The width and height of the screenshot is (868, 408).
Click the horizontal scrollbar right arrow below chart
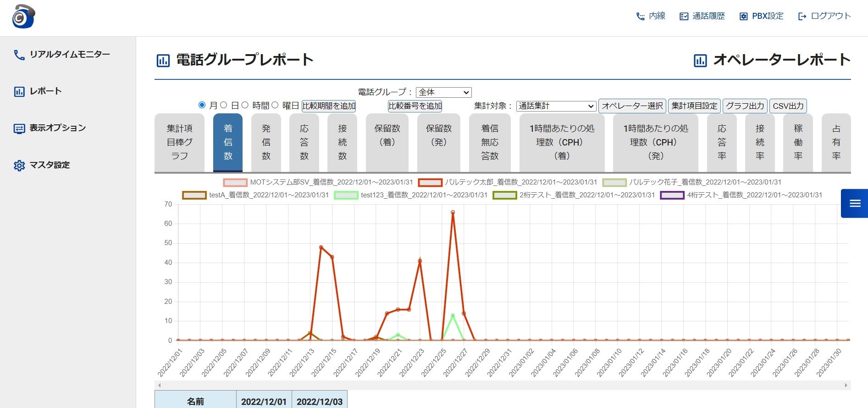point(846,385)
